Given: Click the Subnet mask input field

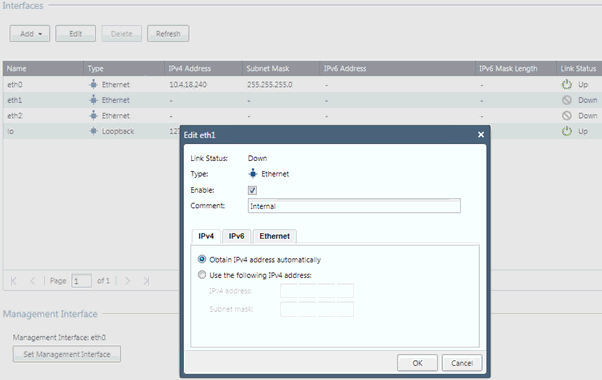Looking at the screenshot, I should point(317,309).
